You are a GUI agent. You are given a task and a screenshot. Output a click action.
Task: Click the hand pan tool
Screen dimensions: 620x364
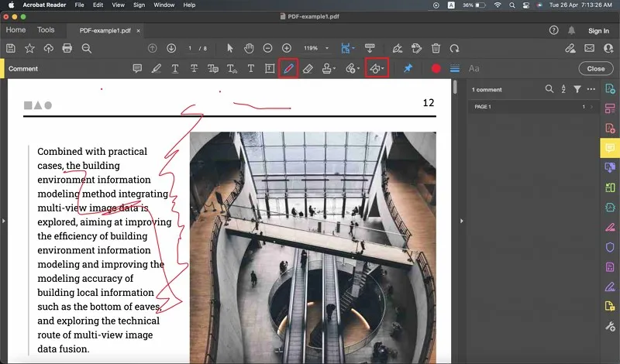click(248, 48)
